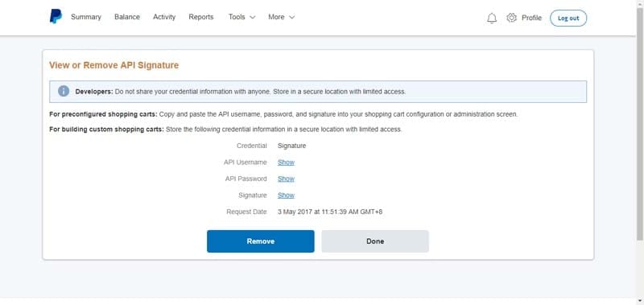Click the page vertical scrollbar
The height and width of the screenshot is (305, 644).
(x=640, y=123)
